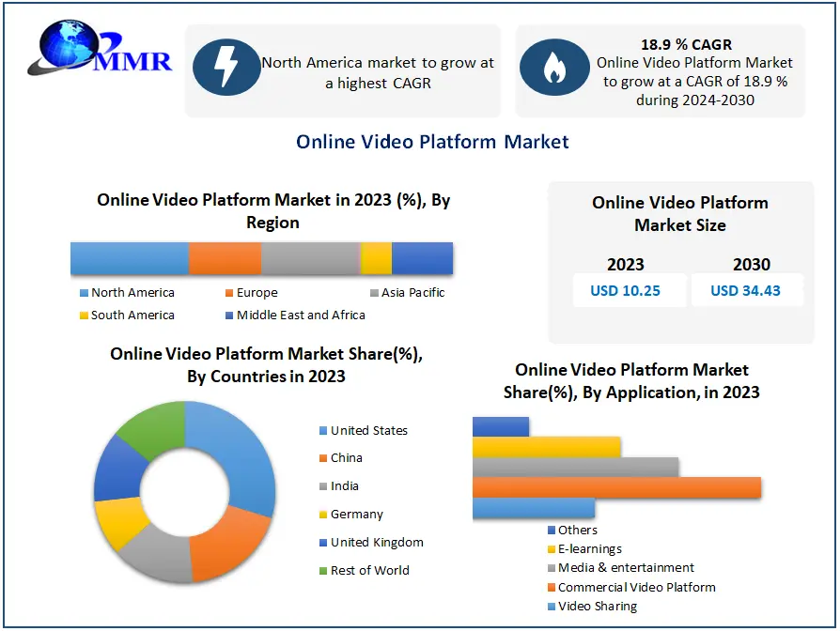Viewport: 840px width, 631px height.
Task: Click the blue North America bar segment
Action: 130,258
